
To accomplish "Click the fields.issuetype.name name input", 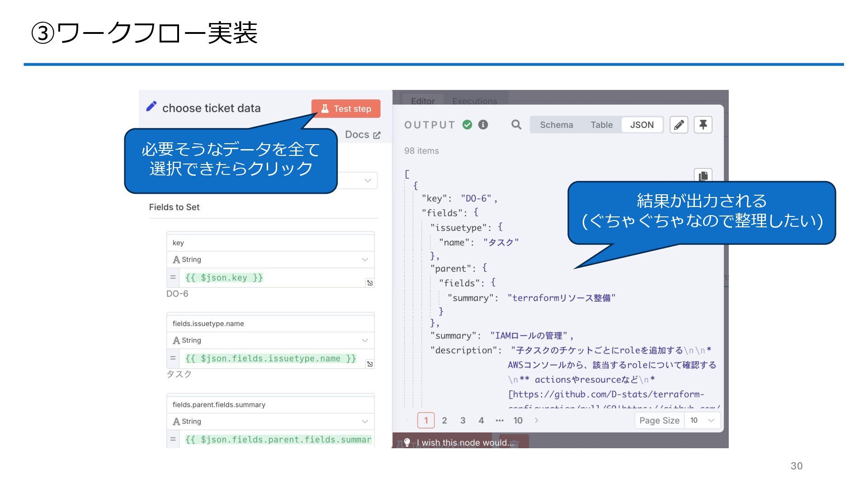I will 270,324.
